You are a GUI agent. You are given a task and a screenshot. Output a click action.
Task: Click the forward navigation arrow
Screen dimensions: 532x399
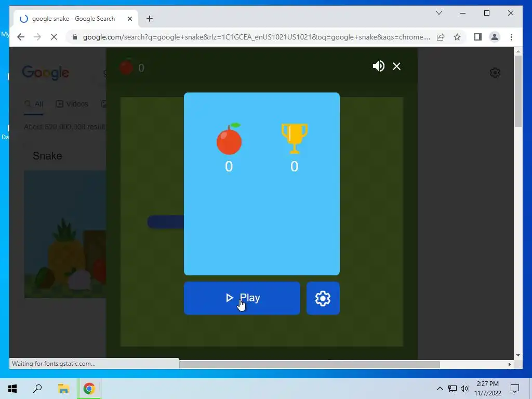coord(37,37)
